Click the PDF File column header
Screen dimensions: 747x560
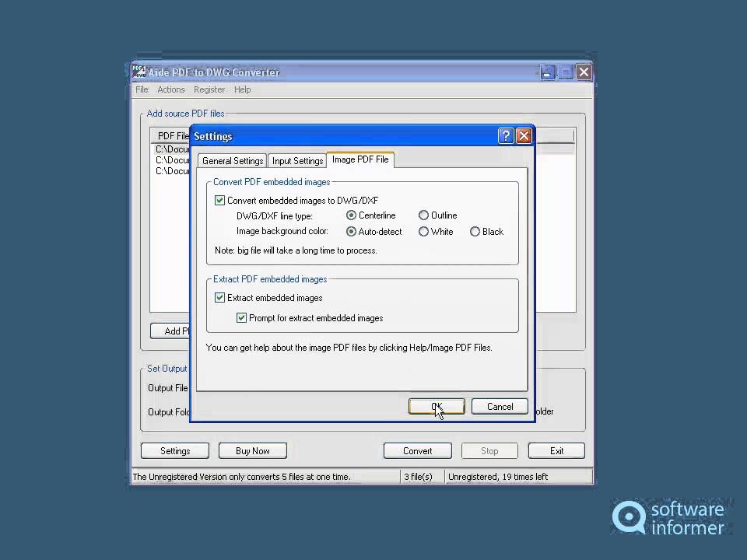coord(170,135)
